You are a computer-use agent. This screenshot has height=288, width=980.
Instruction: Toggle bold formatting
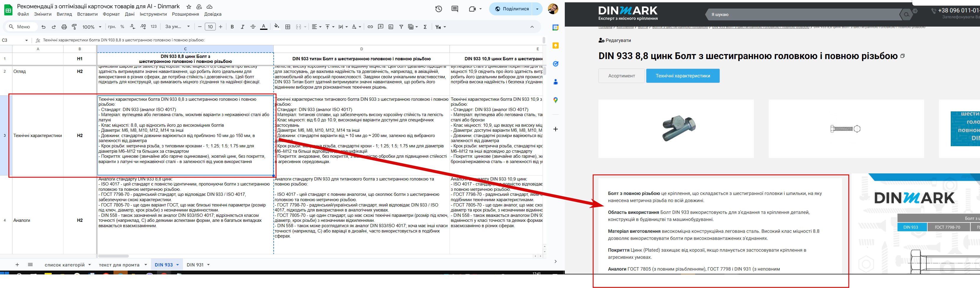232,27
